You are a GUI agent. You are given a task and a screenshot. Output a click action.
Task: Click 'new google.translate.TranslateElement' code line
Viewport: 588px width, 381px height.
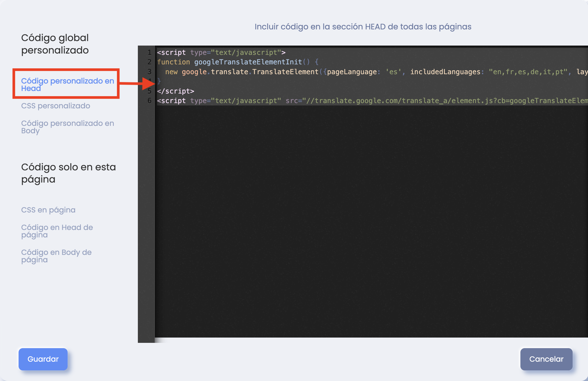[x=372, y=72]
